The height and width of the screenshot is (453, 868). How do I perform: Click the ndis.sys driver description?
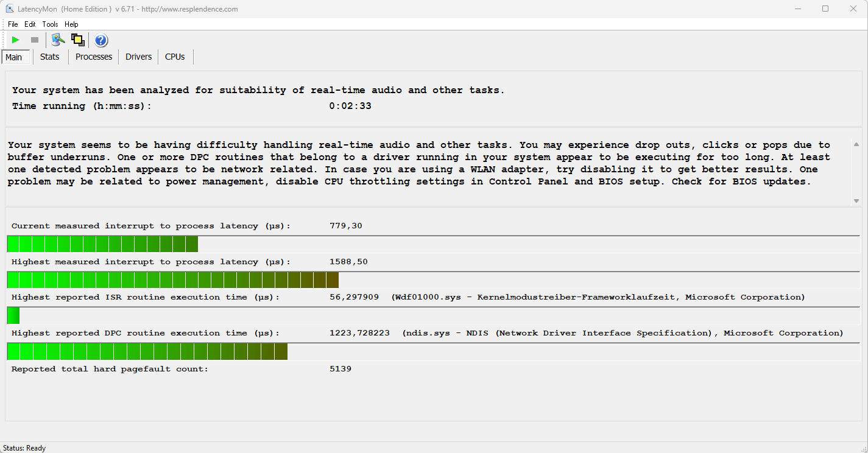pos(623,333)
